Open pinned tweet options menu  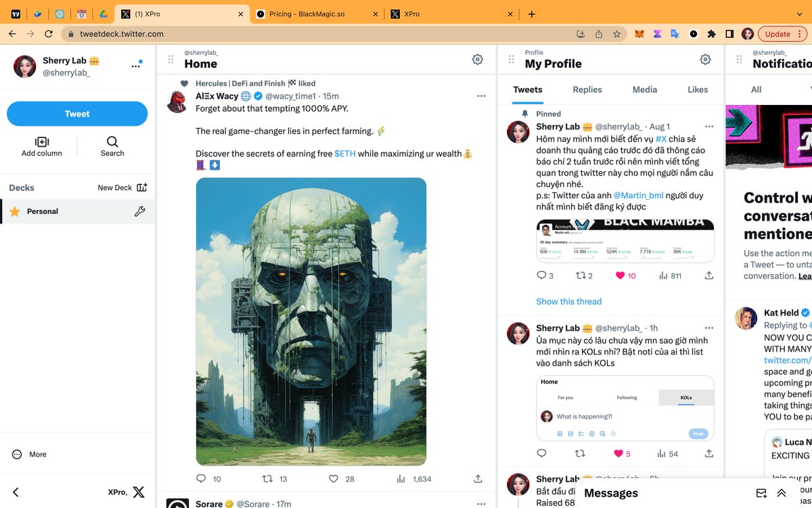pyautogui.click(x=709, y=127)
